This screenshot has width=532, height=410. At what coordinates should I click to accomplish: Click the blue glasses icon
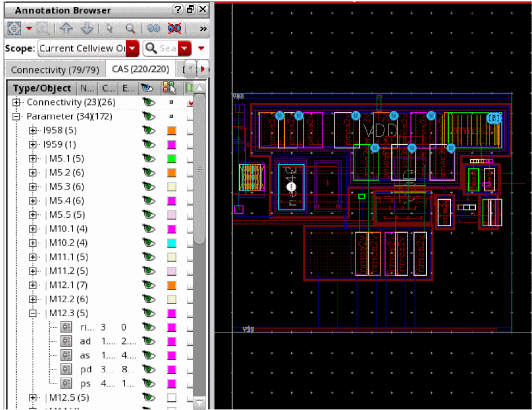click(x=153, y=28)
